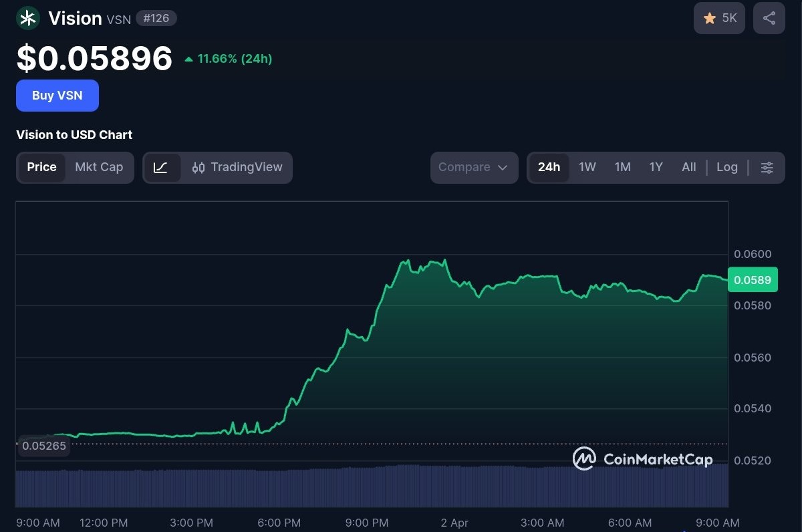Screen dimensions: 802x532
Task: Click the 11.66% (24h) change indicator
Action: tap(228, 59)
